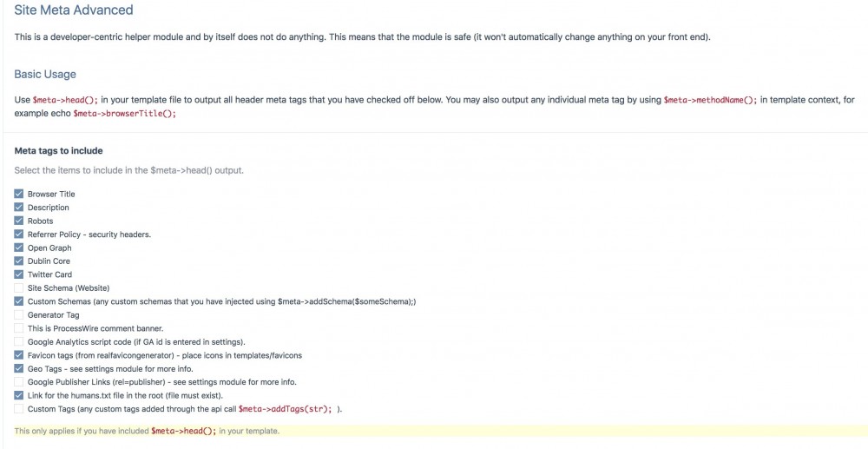Uncheck the Description checkbox

pos(19,208)
